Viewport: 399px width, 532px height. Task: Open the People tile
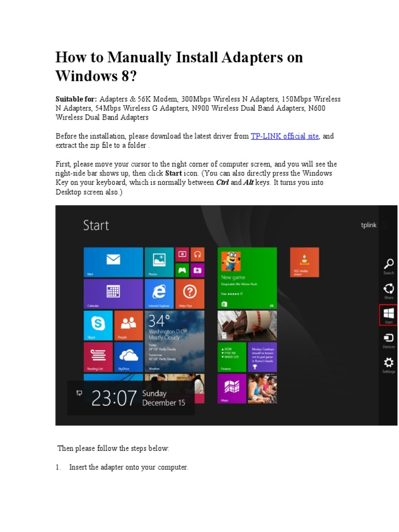(129, 325)
